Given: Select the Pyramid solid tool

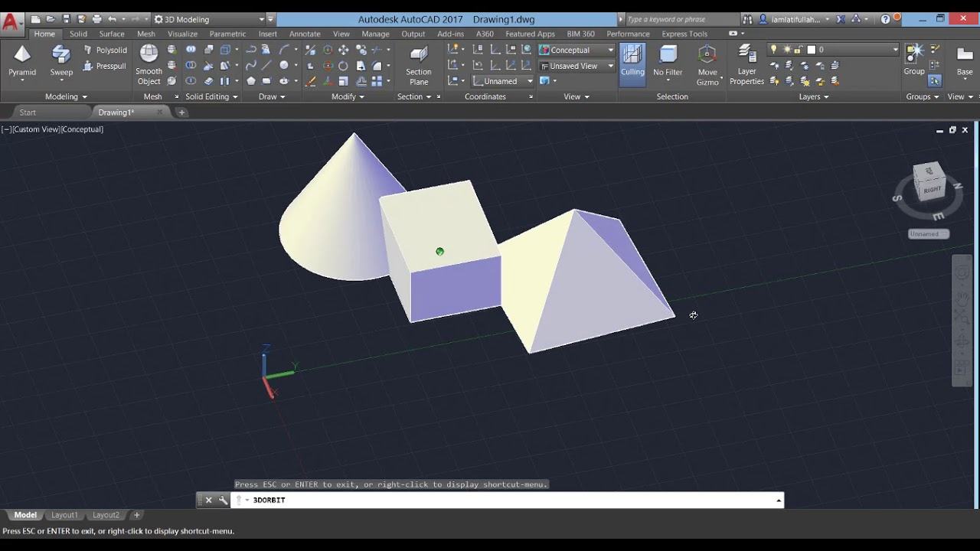Looking at the screenshot, I should [x=22, y=61].
